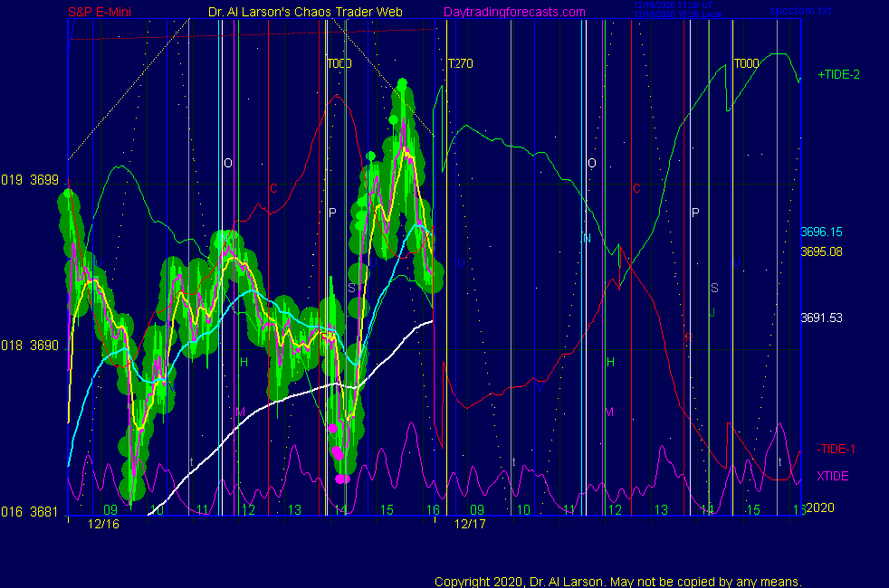The image size is (889, 588).
Task: Click the white "P" marker on 12/16
Action: (332, 213)
